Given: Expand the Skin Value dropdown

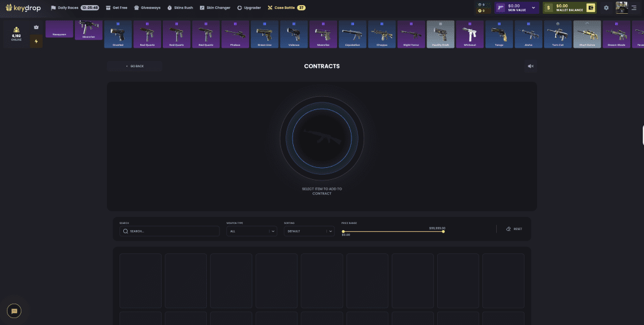Looking at the screenshot, I should (x=533, y=8).
